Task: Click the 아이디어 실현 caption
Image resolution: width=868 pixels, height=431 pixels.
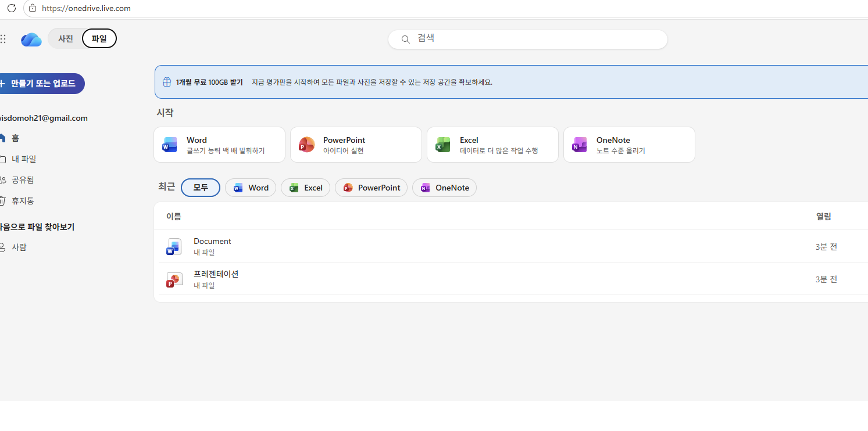Action: pyautogui.click(x=344, y=151)
